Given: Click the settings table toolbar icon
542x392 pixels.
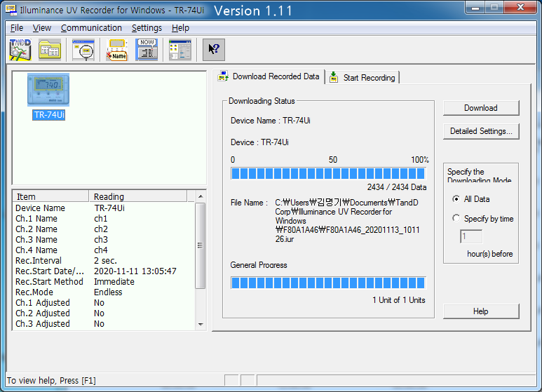Looking at the screenshot, I should 180,50.
